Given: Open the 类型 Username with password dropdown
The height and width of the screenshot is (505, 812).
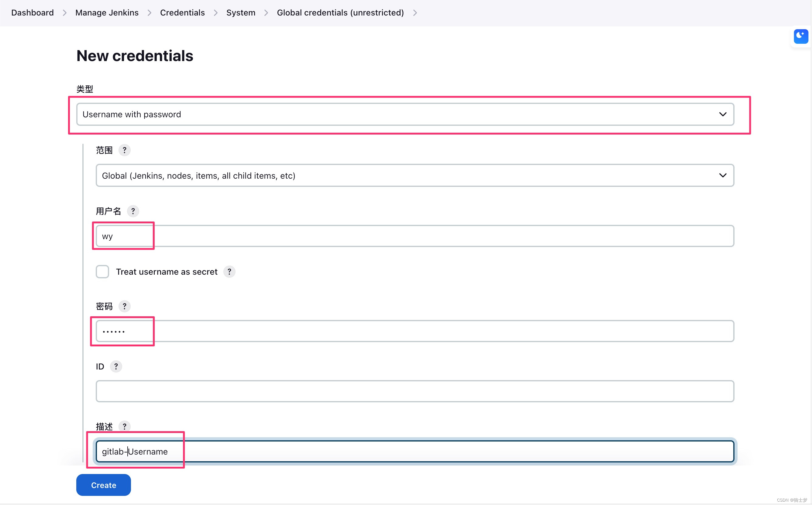Looking at the screenshot, I should tap(405, 114).
